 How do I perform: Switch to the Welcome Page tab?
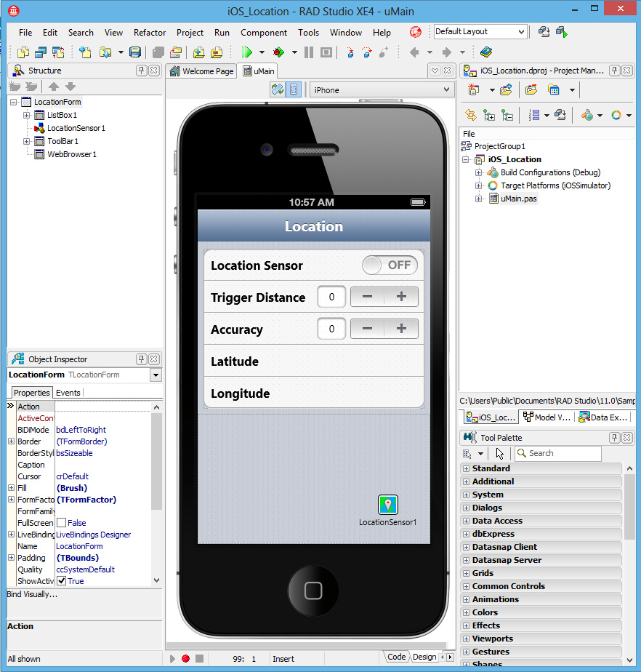202,71
